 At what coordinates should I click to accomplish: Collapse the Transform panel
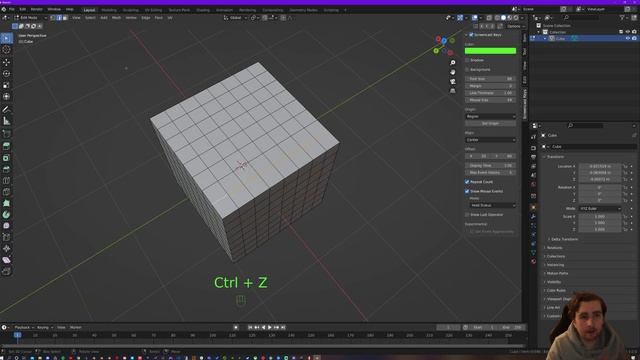555,157
